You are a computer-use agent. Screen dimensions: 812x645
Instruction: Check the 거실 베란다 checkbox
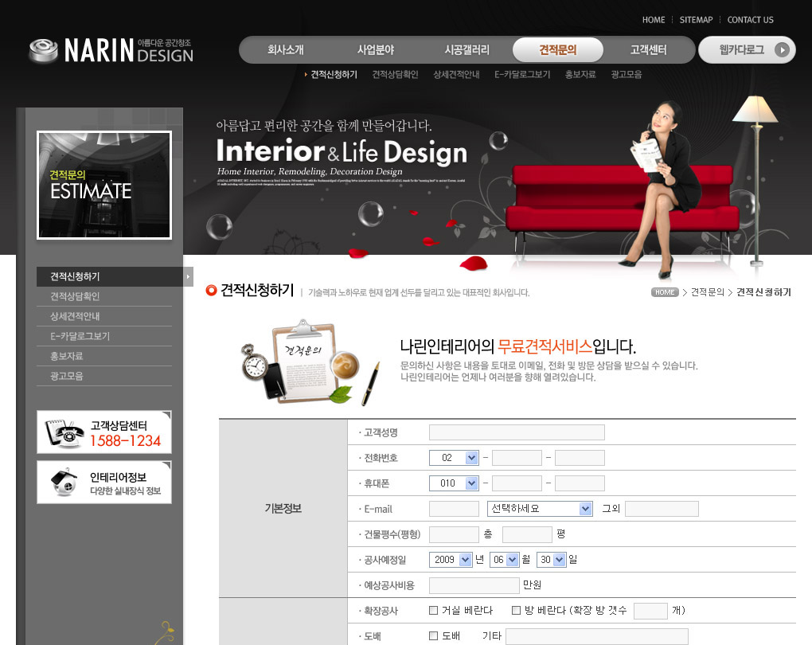point(433,611)
